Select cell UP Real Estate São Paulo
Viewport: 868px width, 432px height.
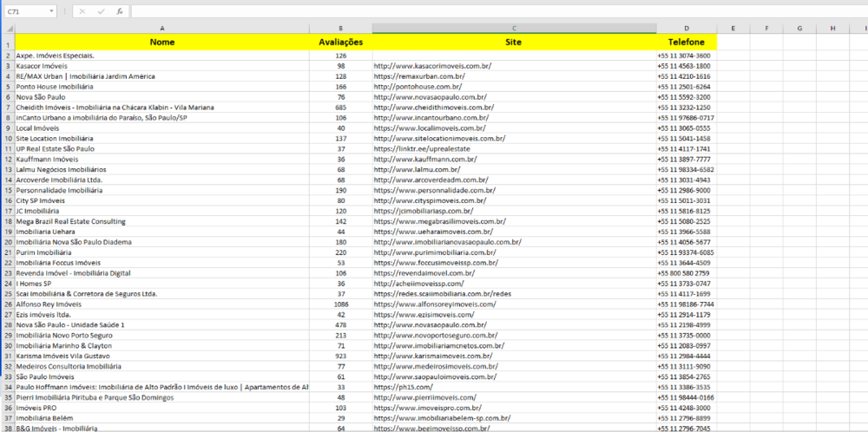(161, 149)
